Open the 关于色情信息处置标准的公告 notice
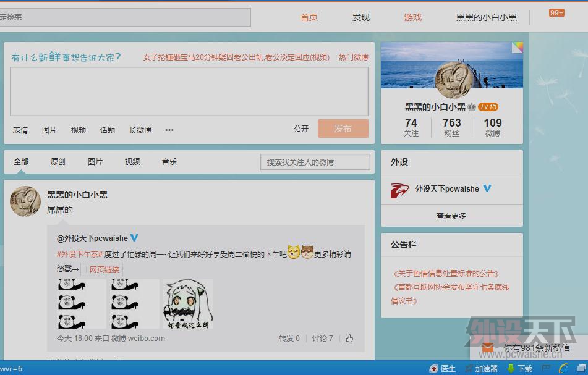The width and height of the screenshot is (588, 375). (446, 274)
